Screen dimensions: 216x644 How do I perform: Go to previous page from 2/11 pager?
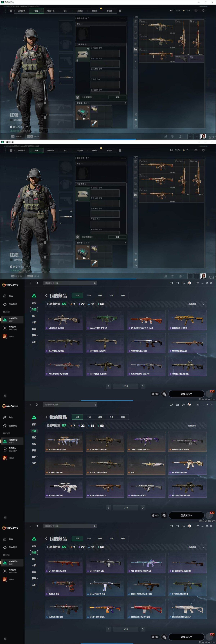108,386
